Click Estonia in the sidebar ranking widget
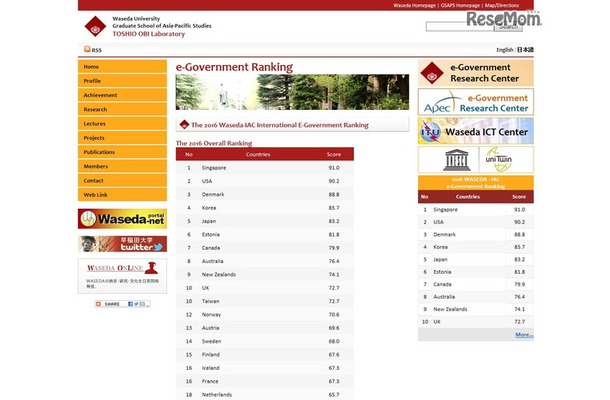610x400 pixels. tap(442, 272)
